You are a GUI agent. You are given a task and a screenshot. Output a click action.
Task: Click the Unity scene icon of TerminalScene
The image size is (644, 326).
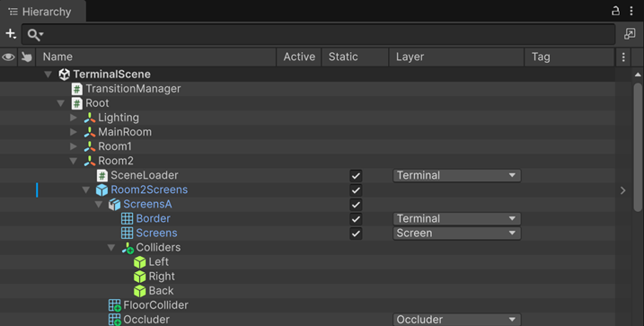(64, 75)
